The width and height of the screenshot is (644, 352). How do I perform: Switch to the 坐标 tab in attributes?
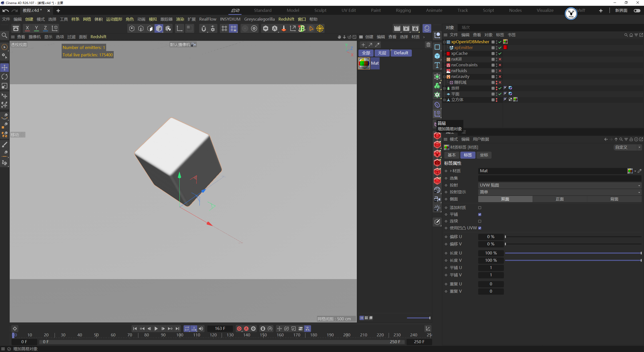pyautogui.click(x=484, y=155)
